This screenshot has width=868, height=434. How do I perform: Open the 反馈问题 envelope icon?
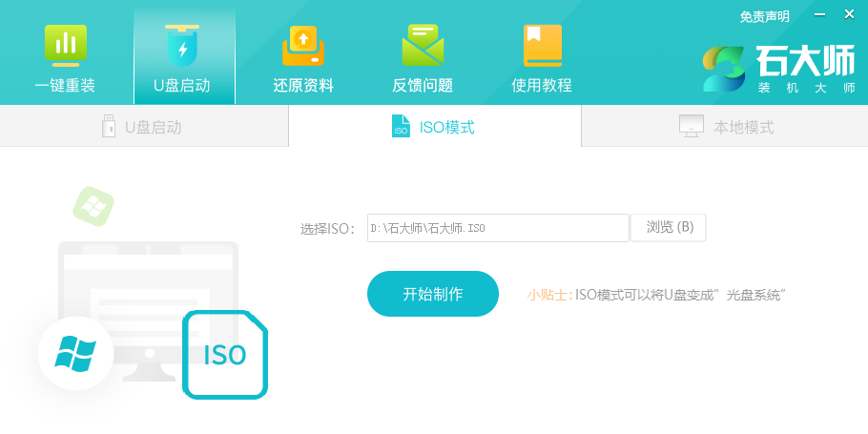pos(423,46)
